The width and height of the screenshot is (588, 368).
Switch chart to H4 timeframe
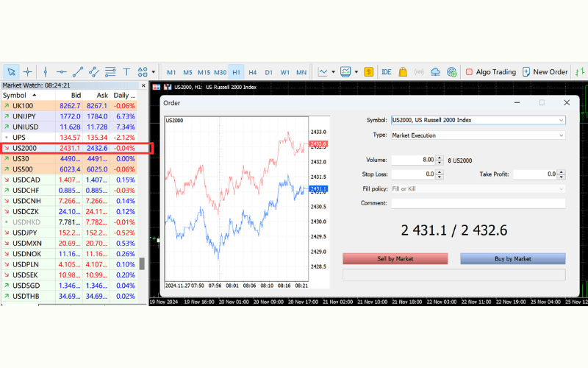(253, 72)
